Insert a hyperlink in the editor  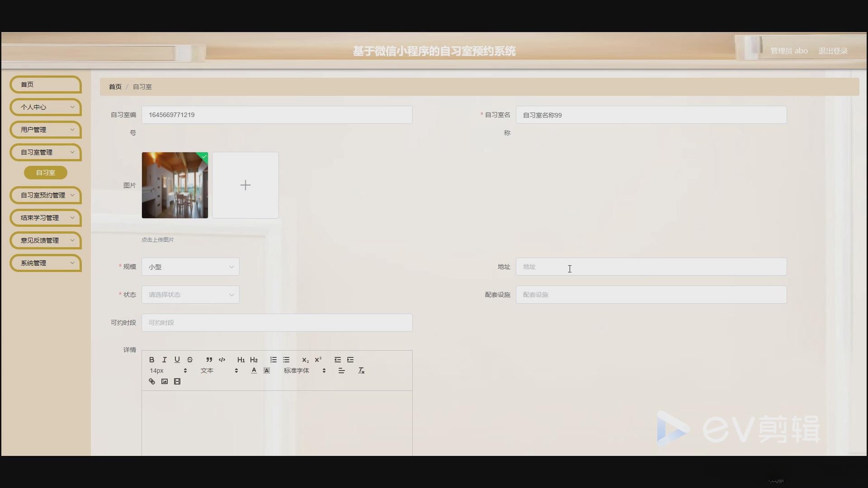(152, 381)
